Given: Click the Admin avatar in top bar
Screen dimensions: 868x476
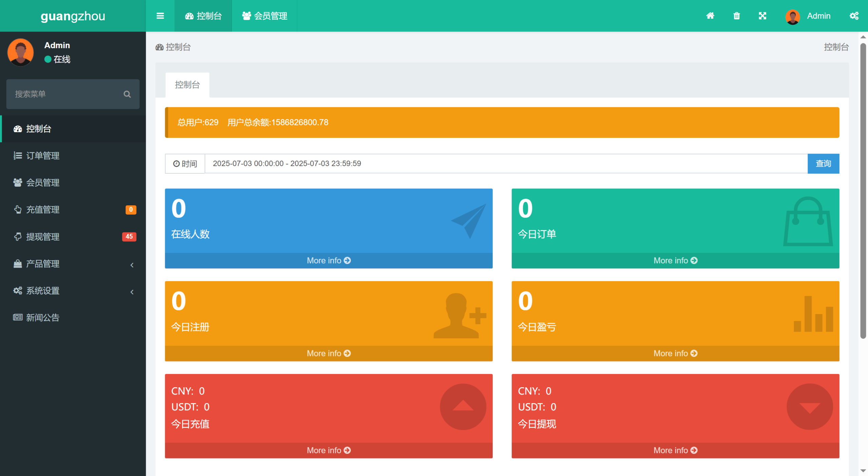Looking at the screenshot, I should (792, 17).
